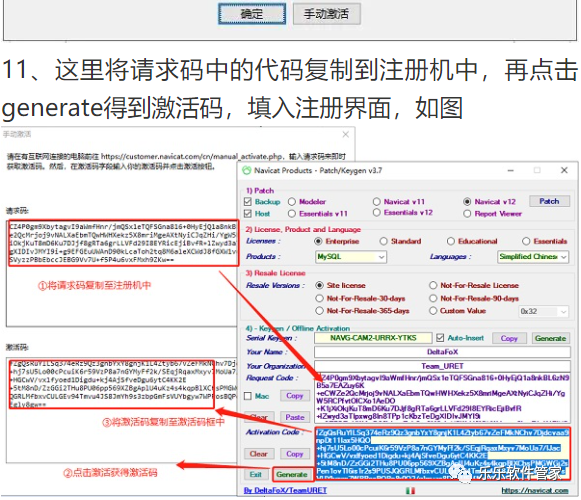Viewport: 581px width, 500px height.
Task: Open the Products MySQL dropdown
Action: coord(351,257)
